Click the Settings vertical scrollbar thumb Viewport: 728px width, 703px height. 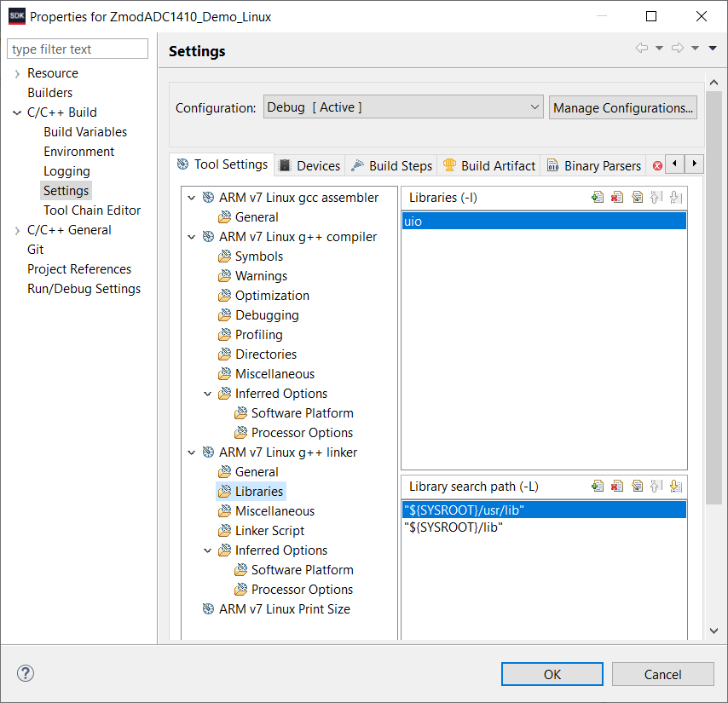click(x=714, y=297)
